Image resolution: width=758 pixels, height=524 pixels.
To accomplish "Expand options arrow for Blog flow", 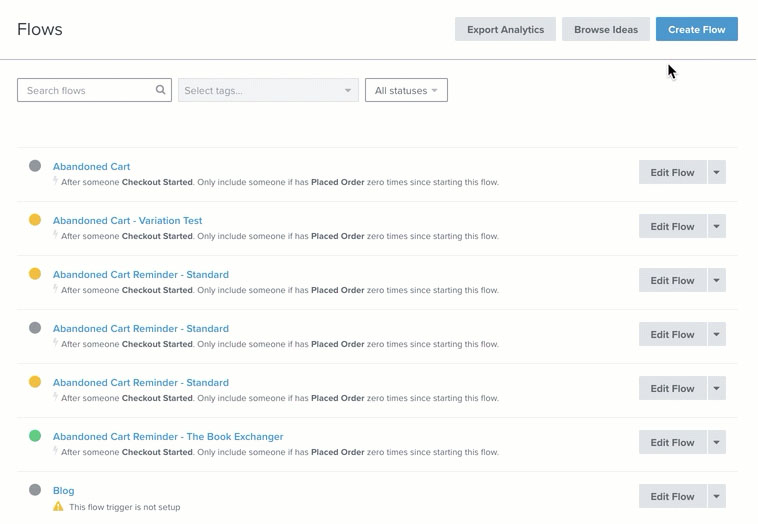I will coord(716,496).
